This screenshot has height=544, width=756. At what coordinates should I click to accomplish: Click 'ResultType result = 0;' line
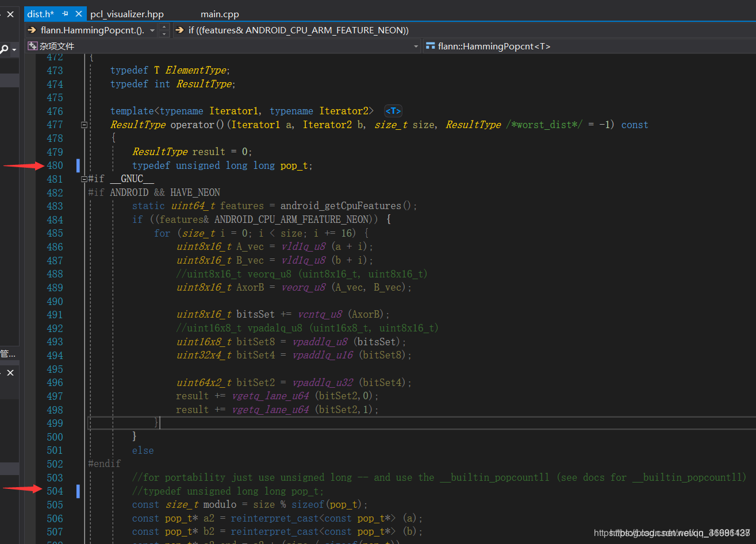coord(193,152)
